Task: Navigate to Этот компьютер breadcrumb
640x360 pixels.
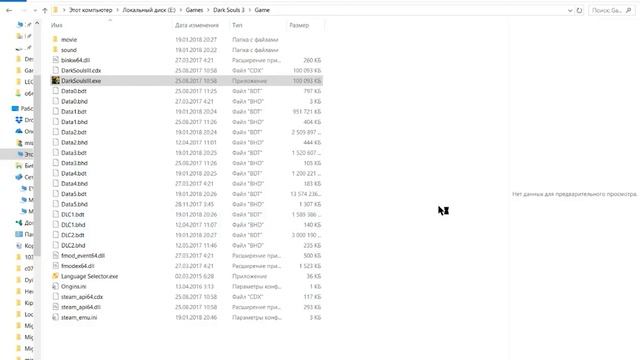Action: (x=91, y=10)
